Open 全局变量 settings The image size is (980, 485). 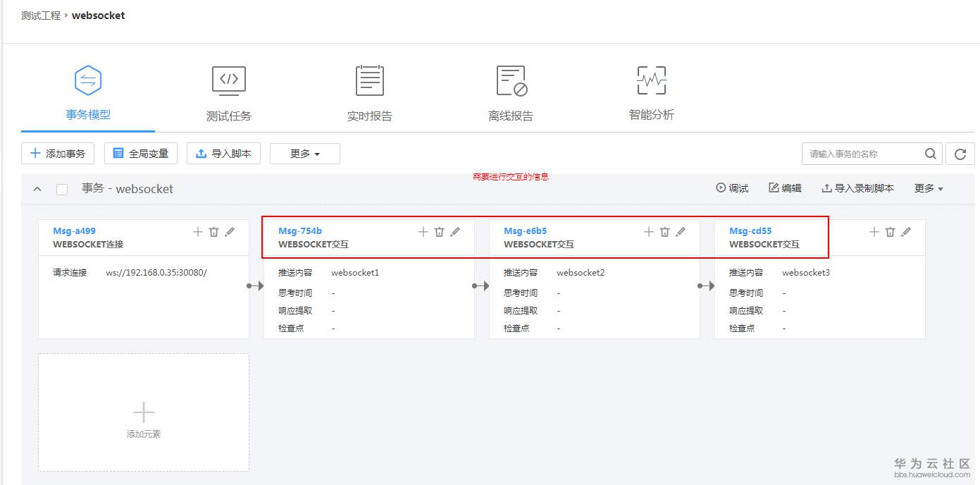point(141,154)
